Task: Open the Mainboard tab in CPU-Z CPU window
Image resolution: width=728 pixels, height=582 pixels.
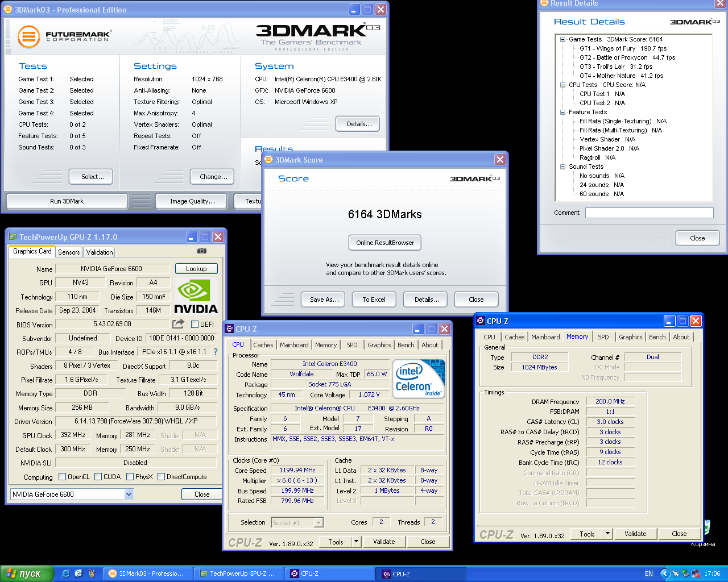Action: click(x=294, y=345)
